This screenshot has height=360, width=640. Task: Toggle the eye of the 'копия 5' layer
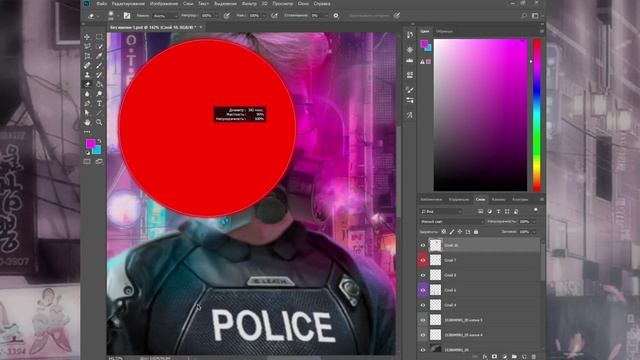pyautogui.click(x=423, y=320)
